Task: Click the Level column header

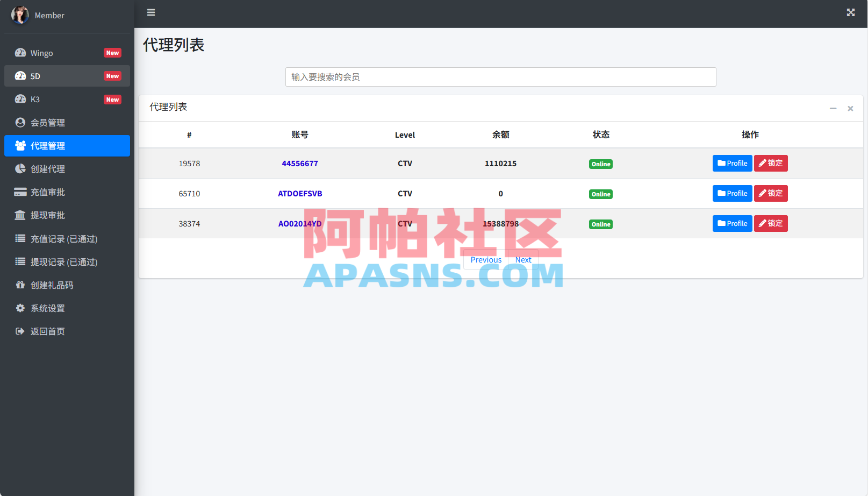Action: (405, 135)
